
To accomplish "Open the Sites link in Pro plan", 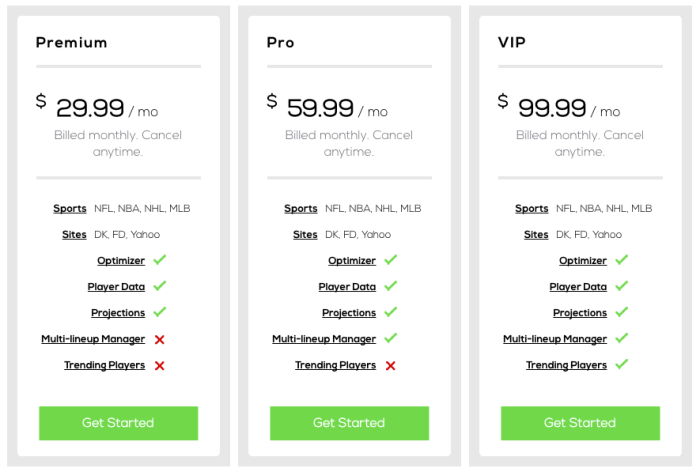I will coord(305,235).
